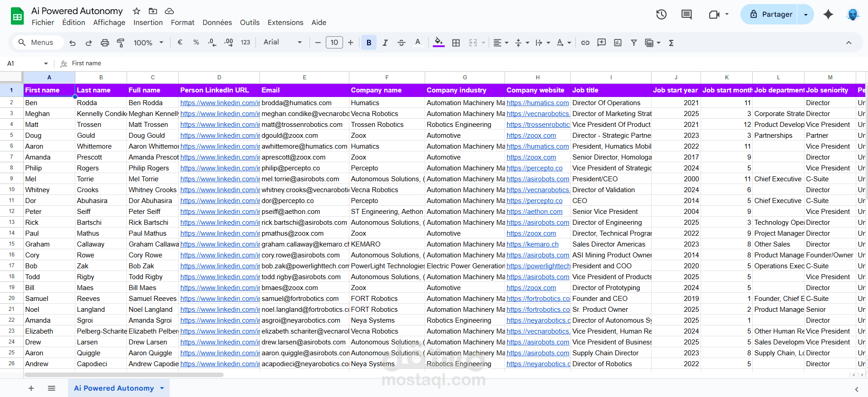868x397 pixels.
Task: Open the Fichier menu
Action: coord(43,22)
